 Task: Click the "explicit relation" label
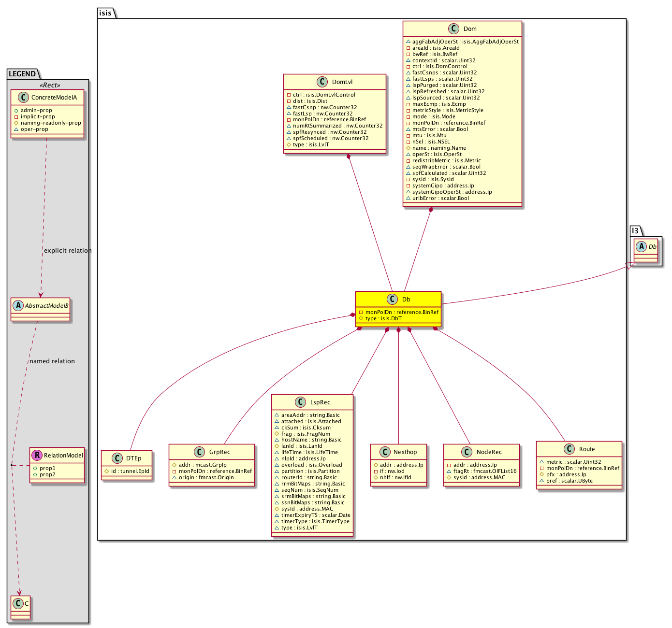[x=68, y=251]
